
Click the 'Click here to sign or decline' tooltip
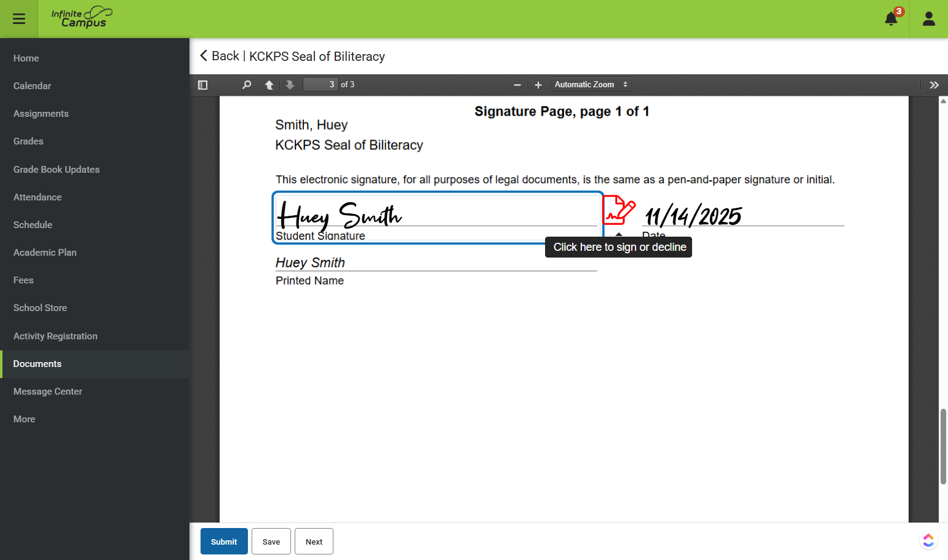click(618, 247)
